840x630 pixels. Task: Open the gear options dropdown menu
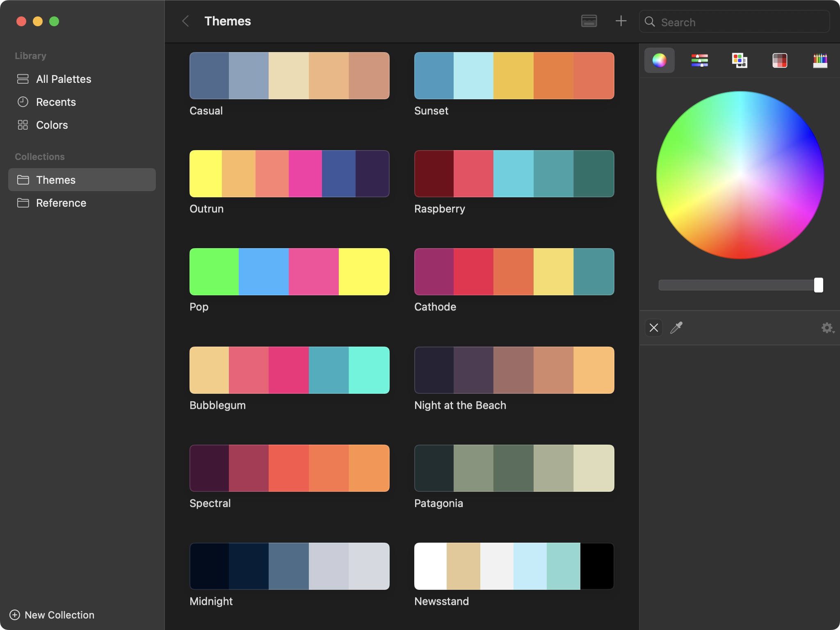[x=827, y=328]
